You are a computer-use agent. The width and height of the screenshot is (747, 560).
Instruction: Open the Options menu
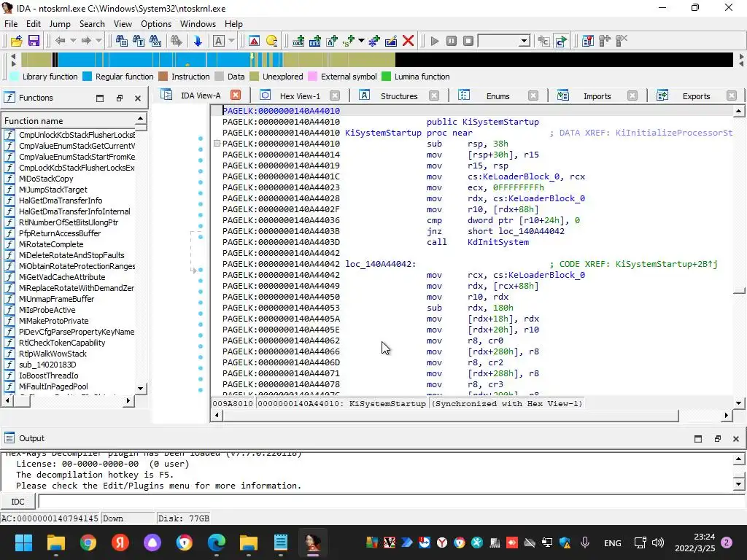156,24
